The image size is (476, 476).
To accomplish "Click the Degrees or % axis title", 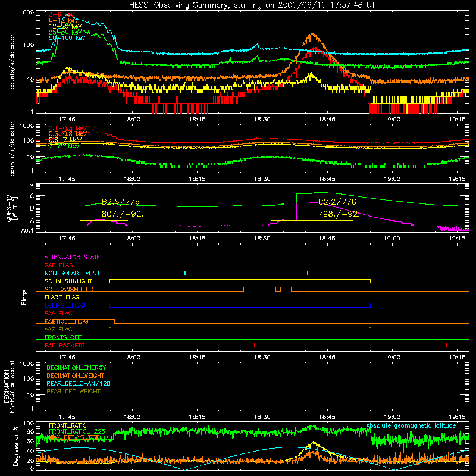I will tap(15, 446).
